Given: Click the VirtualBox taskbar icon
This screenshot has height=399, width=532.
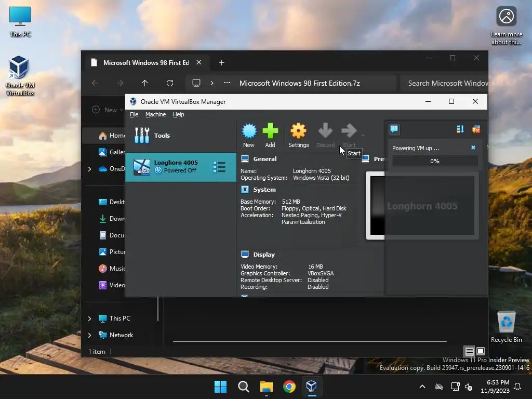Looking at the screenshot, I should [x=312, y=387].
